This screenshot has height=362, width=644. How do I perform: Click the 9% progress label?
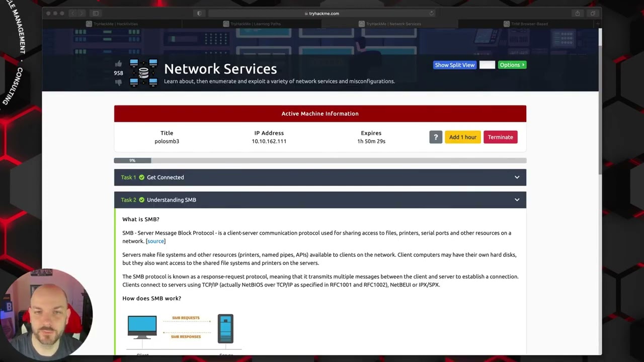pos(132,160)
